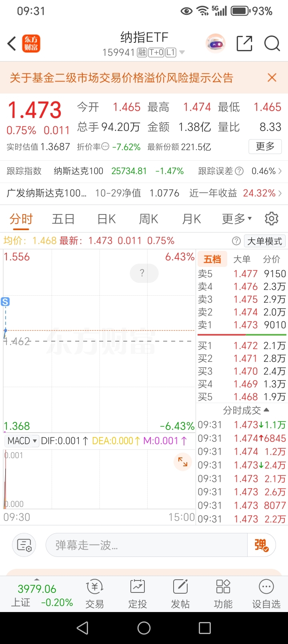Open tracking index row chevron
Viewport: 288px width, 644px height.
click(280, 171)
